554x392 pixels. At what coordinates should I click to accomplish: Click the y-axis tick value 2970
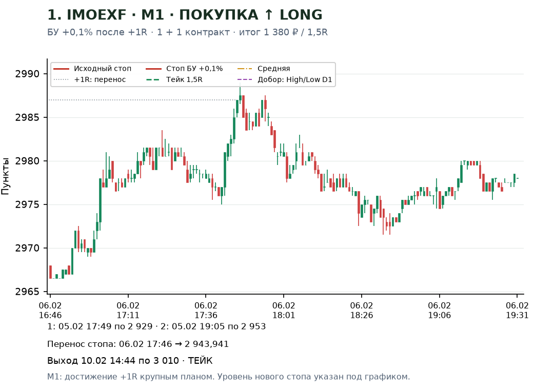[x=27, y=249]
